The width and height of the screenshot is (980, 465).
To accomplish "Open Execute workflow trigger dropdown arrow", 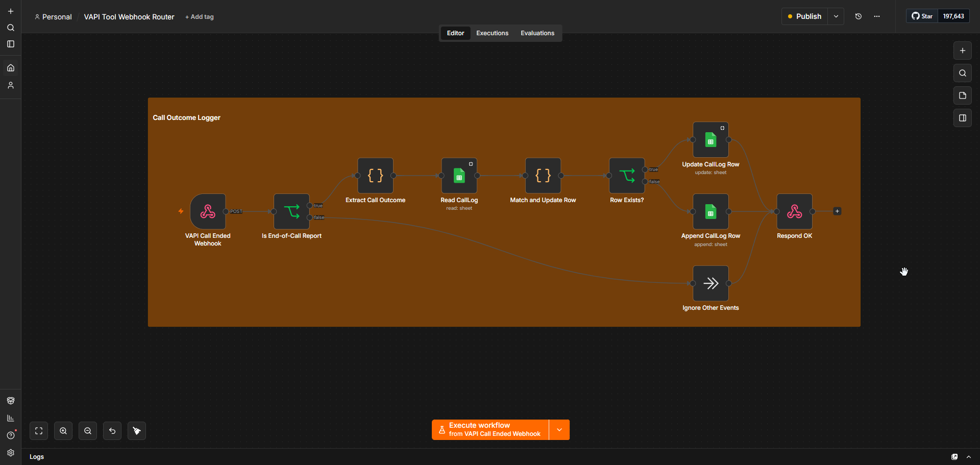I will pyautogui.click(x=559, y=430).
